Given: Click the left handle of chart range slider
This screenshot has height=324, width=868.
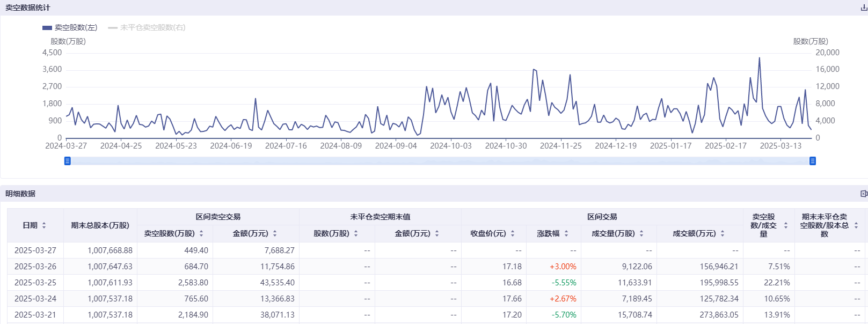Looking at the screenshot, I should pos(68,161).
